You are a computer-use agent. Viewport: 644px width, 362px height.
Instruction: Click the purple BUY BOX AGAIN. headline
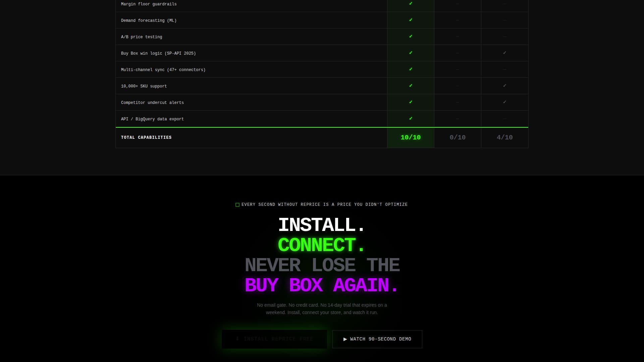tap(321, 285)
